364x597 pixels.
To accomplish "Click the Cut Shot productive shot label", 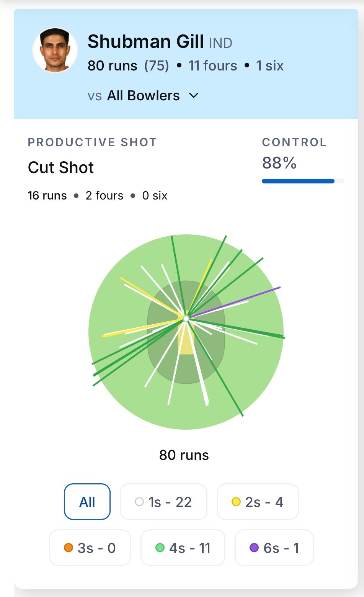I will pos(61,168).
